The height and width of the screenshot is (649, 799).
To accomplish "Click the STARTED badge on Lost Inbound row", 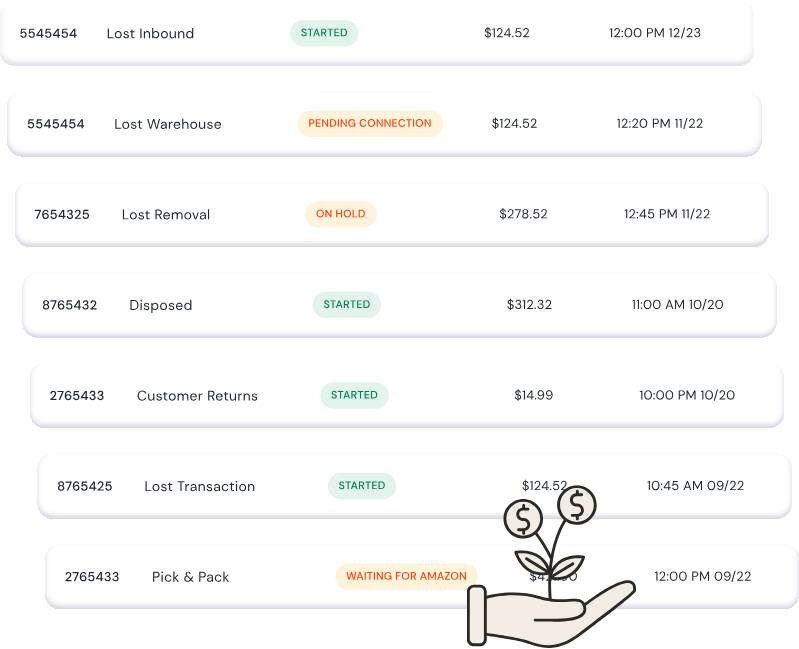I will point(324,33).
